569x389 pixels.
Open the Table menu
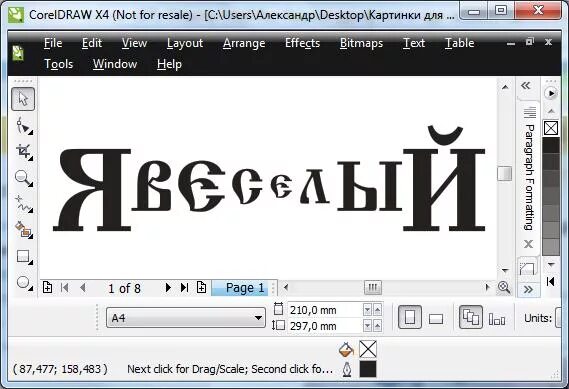click(x=459, y=43)
